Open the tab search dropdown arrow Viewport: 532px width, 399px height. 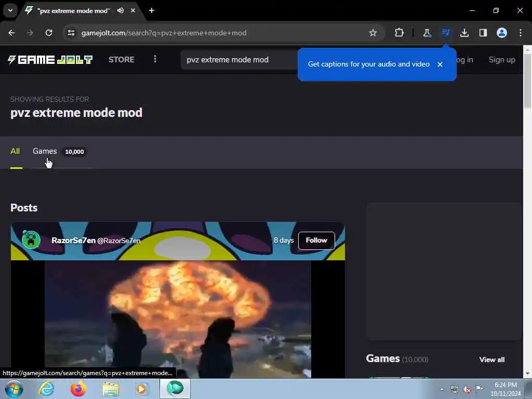tap(10, 10)
